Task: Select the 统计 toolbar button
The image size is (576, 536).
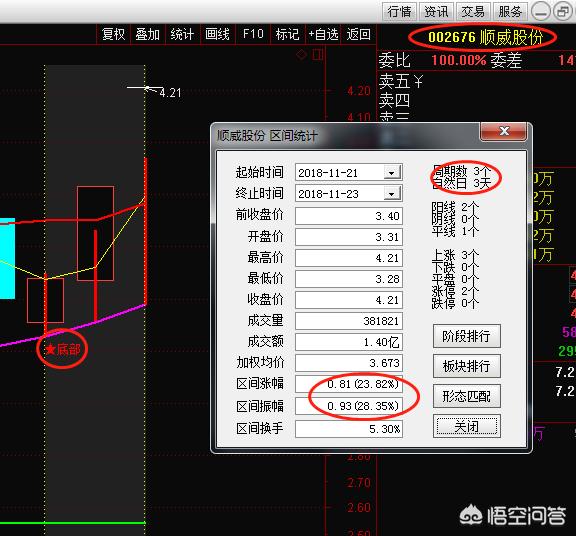Action: pos(182,35)
